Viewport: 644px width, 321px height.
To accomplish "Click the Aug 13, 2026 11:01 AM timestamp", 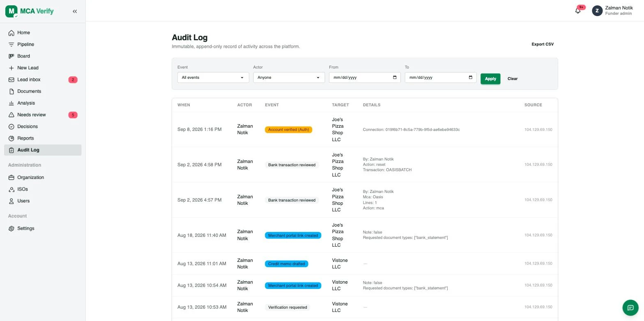I will click(202, 264).
